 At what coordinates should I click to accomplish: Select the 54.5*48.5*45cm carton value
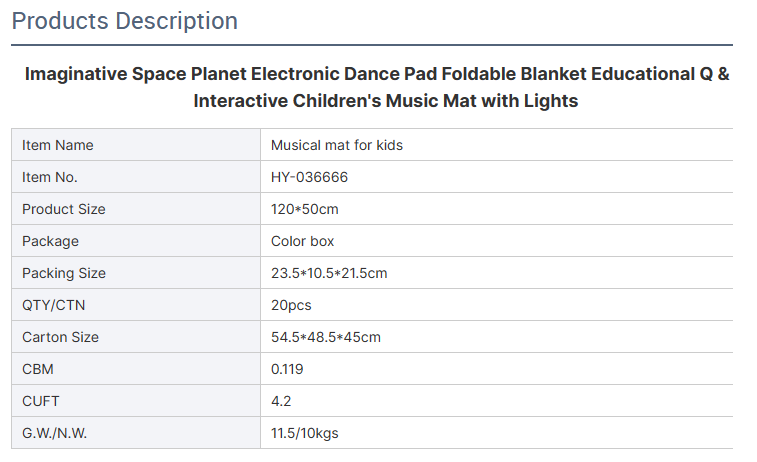coord(325,337)
